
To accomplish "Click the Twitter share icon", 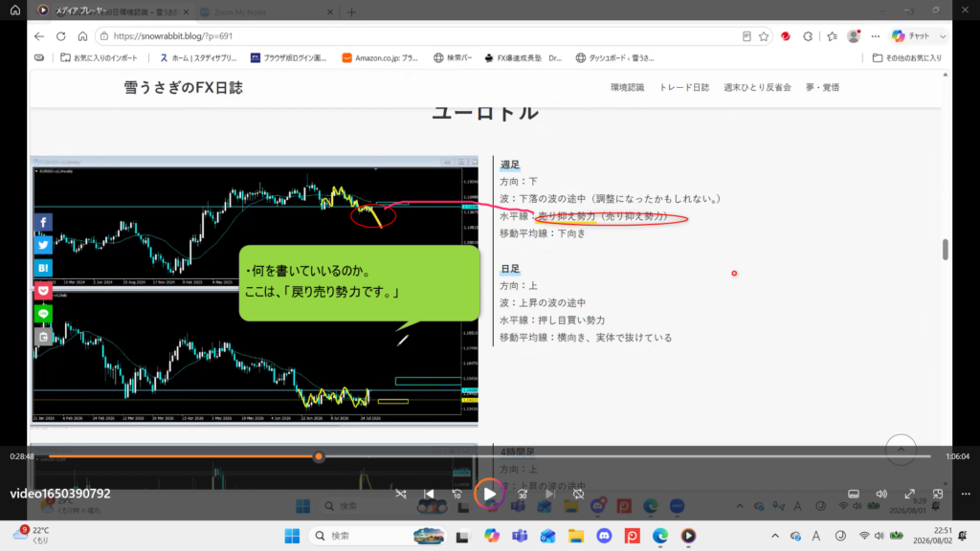I will [x=43, y=245].
